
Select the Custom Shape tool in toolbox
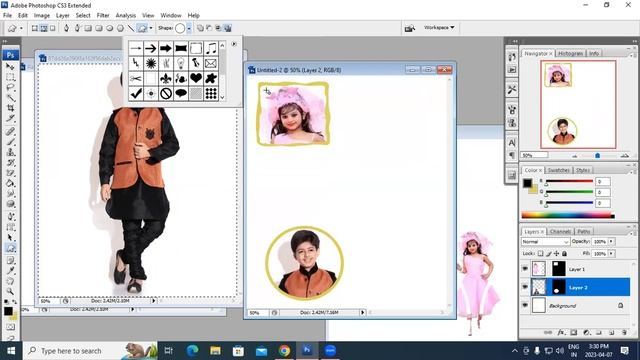(x=10, y=248)
